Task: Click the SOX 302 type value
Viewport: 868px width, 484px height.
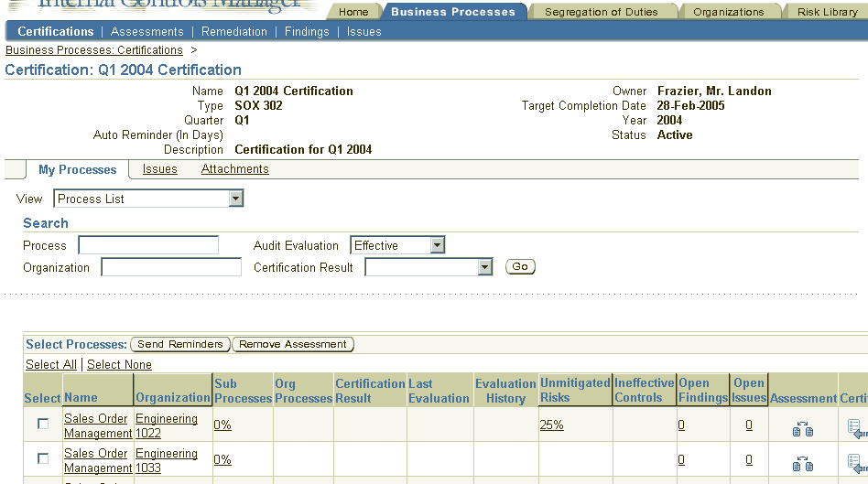Action: (x=258, y=105)
